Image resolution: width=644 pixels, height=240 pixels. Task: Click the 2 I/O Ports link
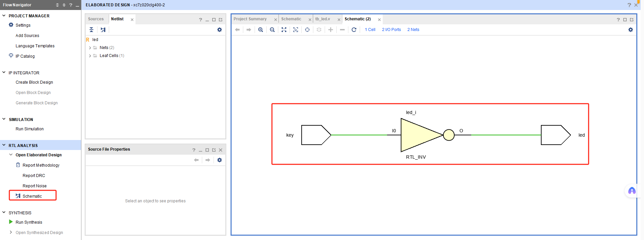[x=391, y=30]
